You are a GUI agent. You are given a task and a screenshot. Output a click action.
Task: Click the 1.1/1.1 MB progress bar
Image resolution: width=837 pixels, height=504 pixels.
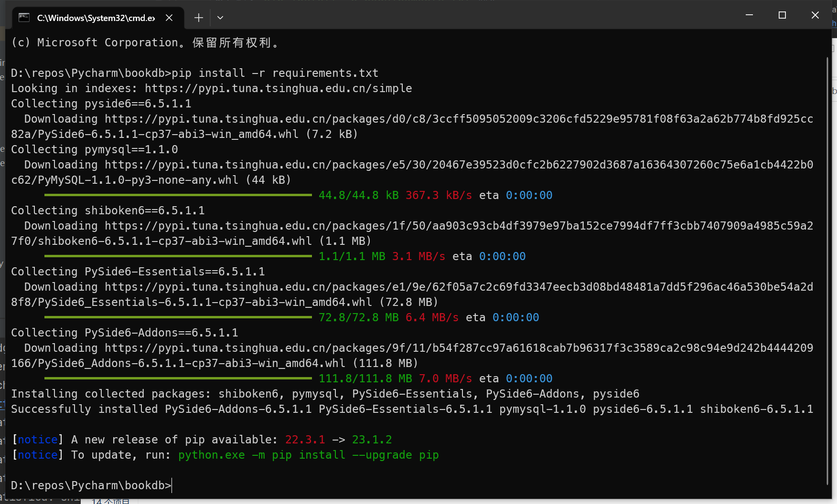[x=178, y=256]
